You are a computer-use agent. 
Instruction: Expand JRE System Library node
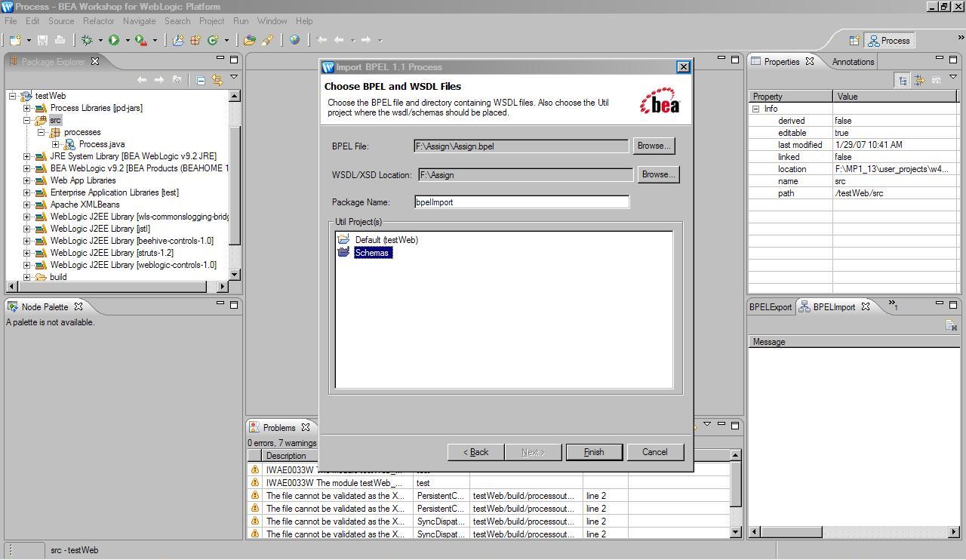27,156
